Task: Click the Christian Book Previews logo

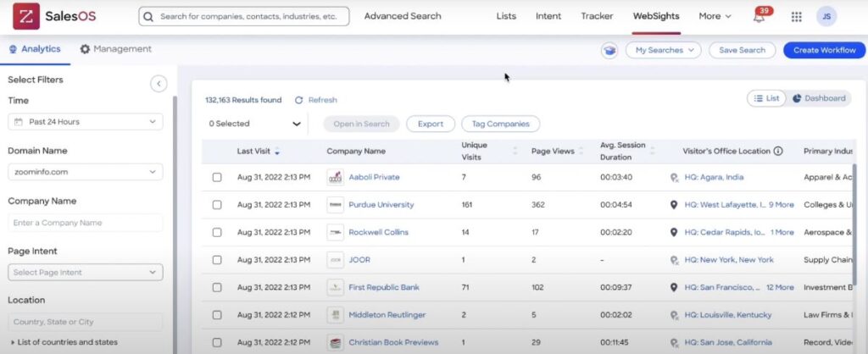Action: [335, 343]
